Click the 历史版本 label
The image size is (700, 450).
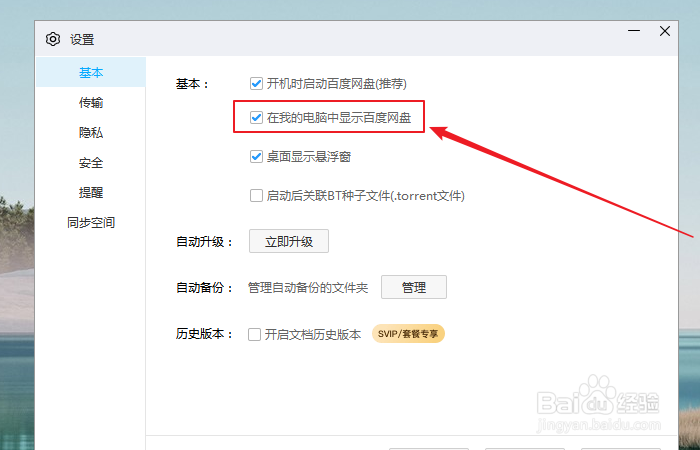coord(204,334)
